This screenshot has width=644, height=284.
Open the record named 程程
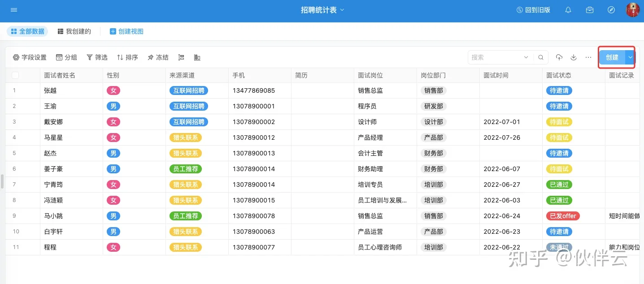(x=50, y=247)
